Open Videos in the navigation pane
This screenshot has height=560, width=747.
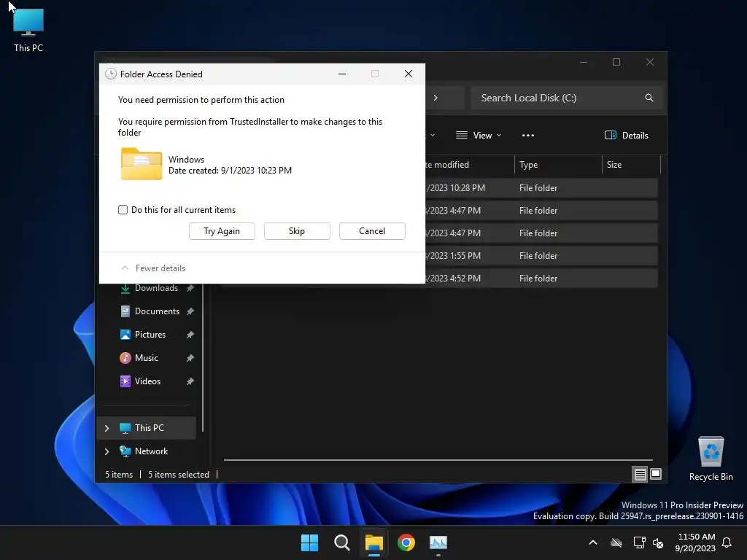coord(147,381)
